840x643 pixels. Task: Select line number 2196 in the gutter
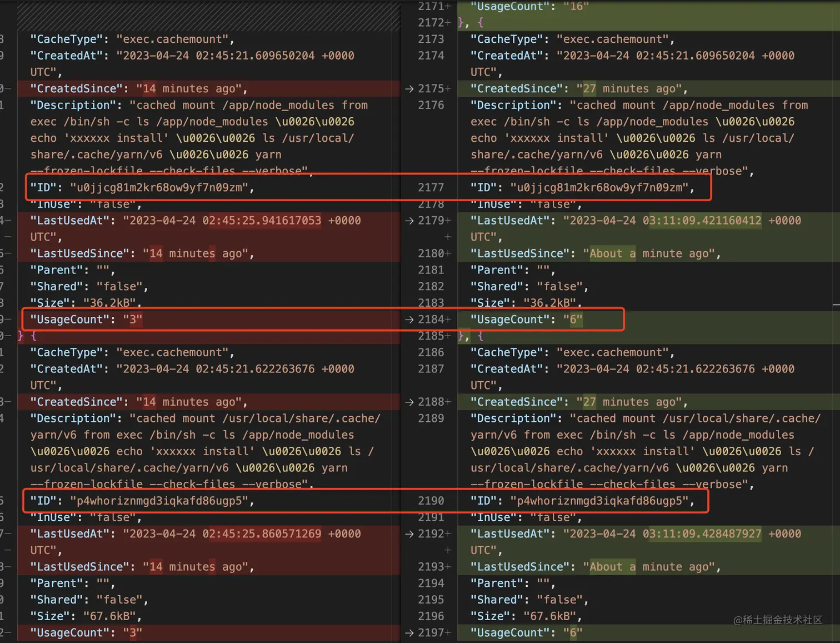[431, 616]
